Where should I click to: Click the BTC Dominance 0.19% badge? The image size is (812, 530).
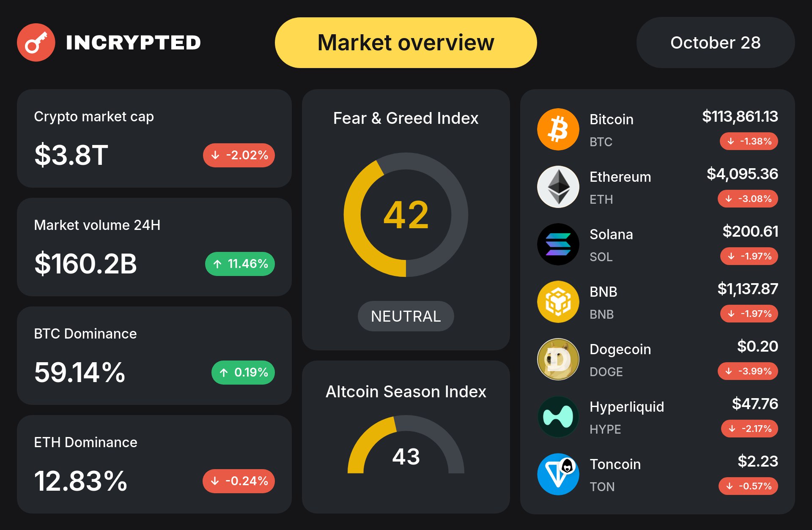tap(243, 372)
